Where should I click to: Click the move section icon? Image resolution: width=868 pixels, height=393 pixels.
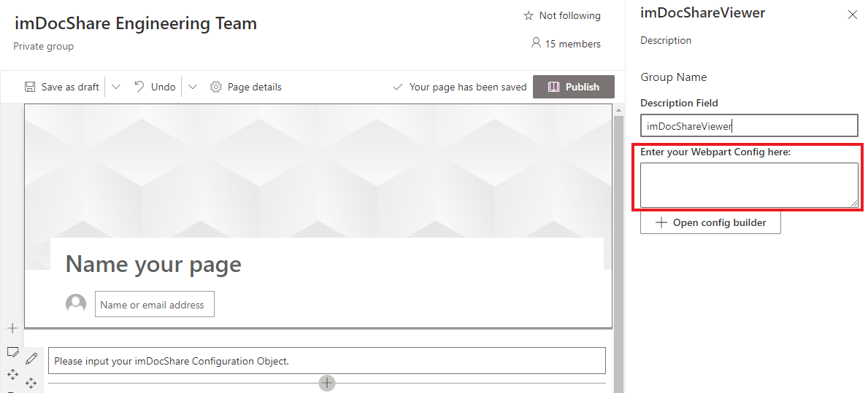12,375
